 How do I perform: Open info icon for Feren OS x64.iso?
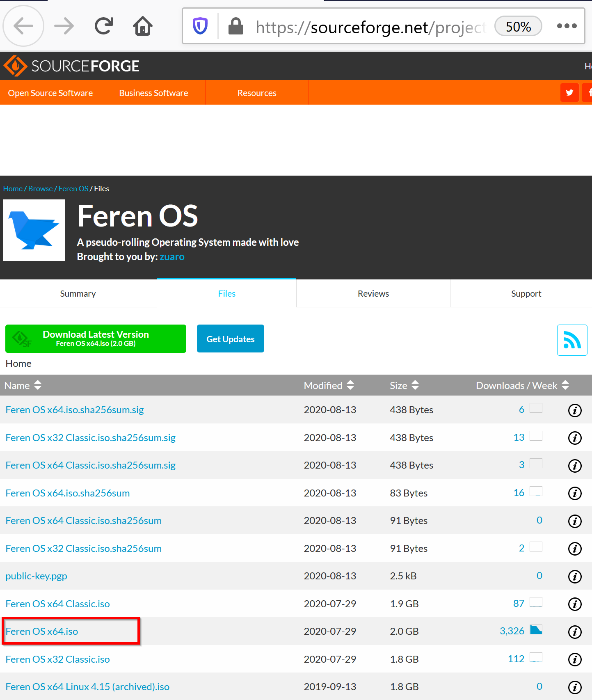[x=575, y=631]
